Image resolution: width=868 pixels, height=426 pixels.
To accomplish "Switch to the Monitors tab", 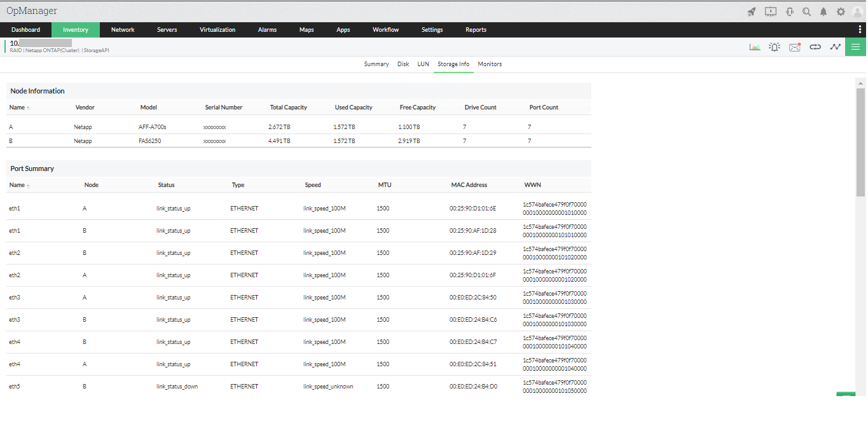I will (x=490, y=64).
